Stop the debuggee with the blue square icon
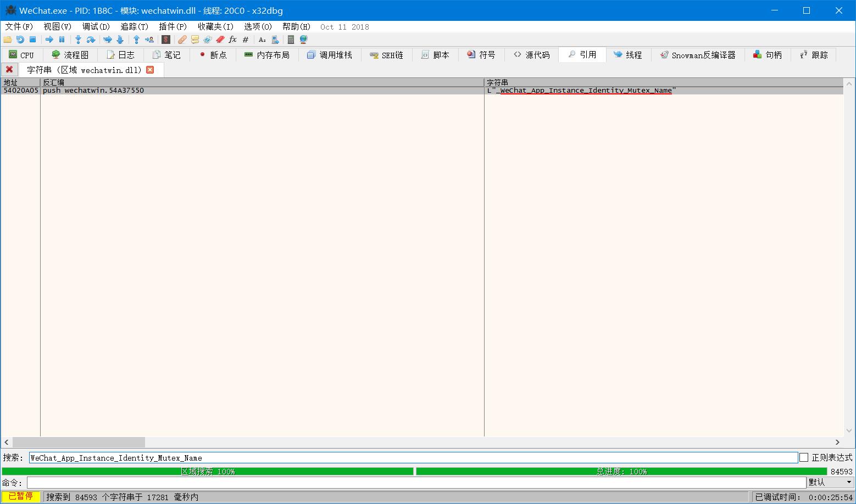The image size is (856, 504). click(x=32, y=40)
